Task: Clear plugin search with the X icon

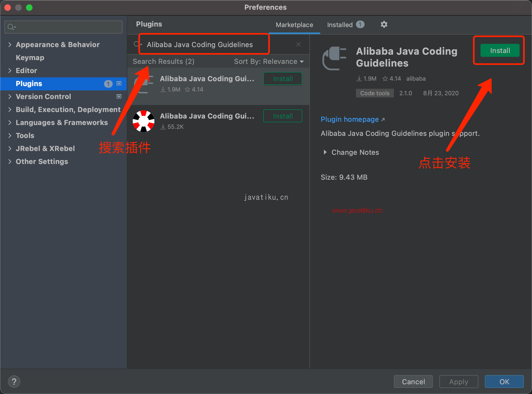Action: pyautogui.click(x=299, y=44)
